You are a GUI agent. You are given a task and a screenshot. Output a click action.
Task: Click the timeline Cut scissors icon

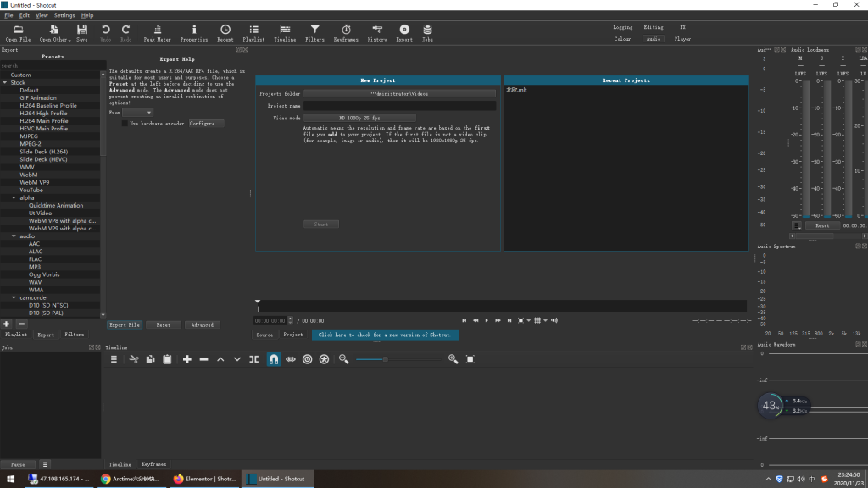pyautogui.click(x=133, y=359)
